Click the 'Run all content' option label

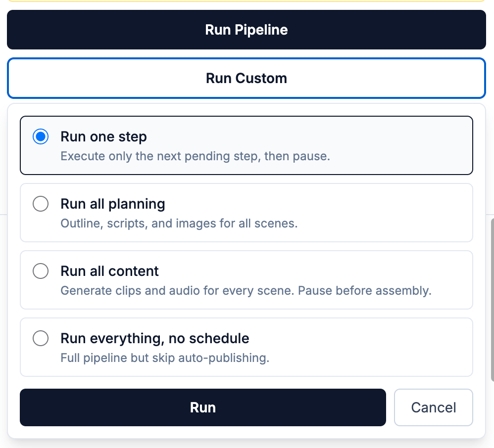click(109, 271)
